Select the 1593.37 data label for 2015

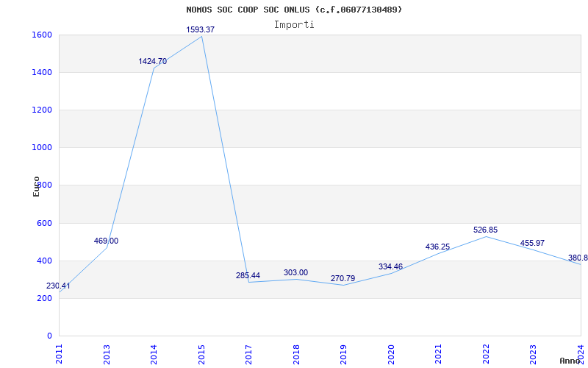[201, 29]
